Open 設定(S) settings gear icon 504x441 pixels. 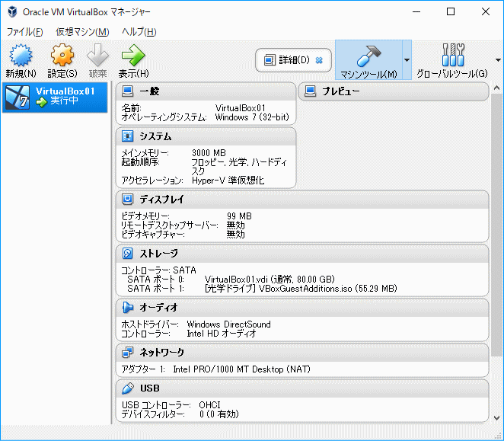coord(62,55)
